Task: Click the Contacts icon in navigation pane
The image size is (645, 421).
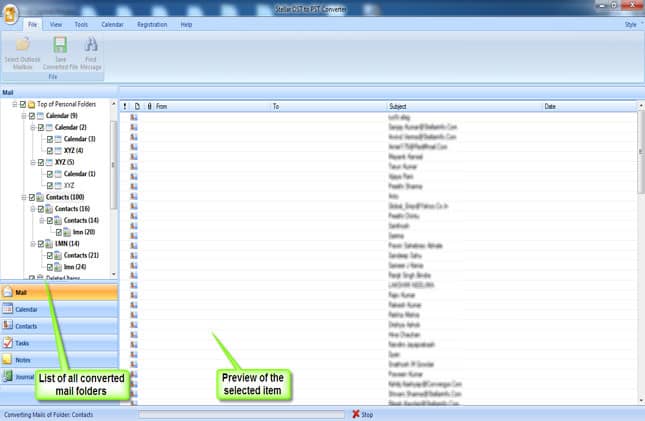Action: [8, 325]
